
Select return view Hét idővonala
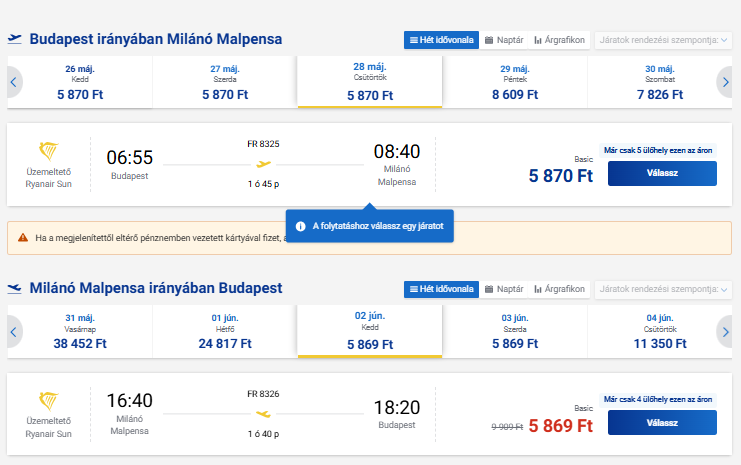click(x=441, y=289)
